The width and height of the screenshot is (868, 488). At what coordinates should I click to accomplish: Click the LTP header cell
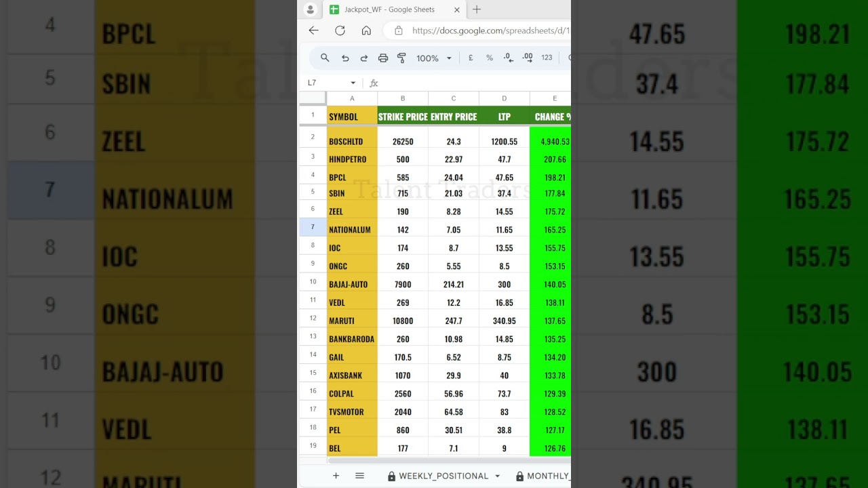505,117
